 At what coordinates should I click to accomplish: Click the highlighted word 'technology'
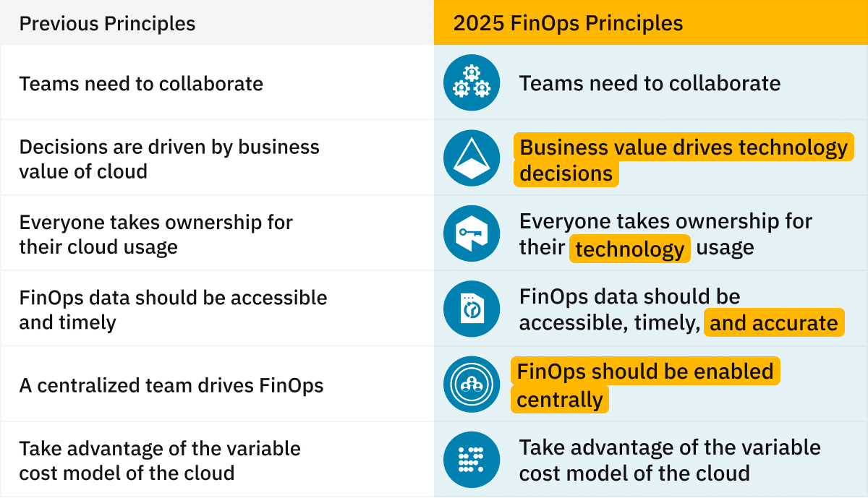coord(629,249)
